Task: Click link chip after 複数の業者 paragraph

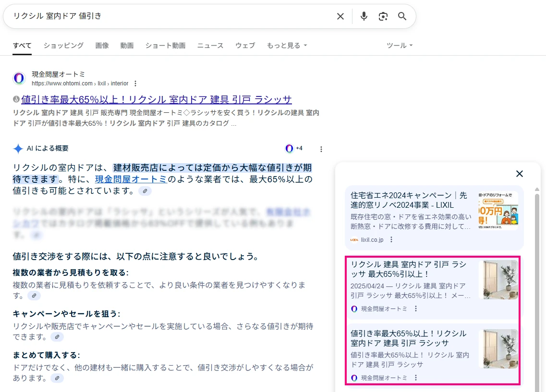Action: click(34, 296)
